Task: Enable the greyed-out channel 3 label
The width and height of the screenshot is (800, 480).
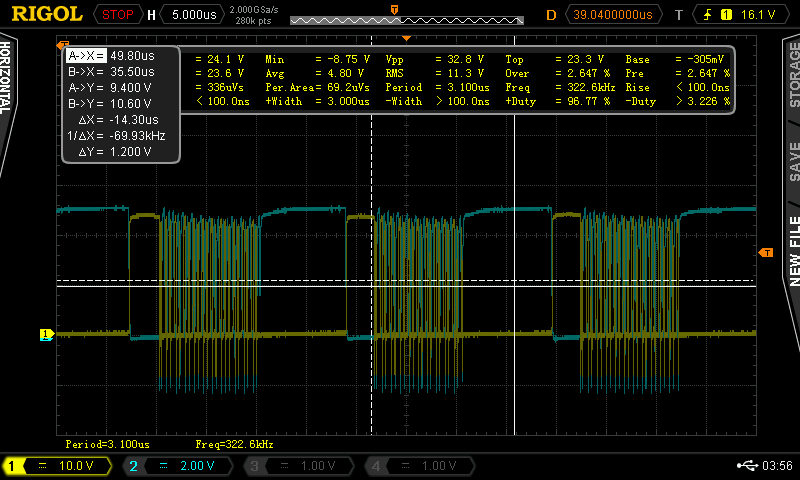Action: click(299, 466)
